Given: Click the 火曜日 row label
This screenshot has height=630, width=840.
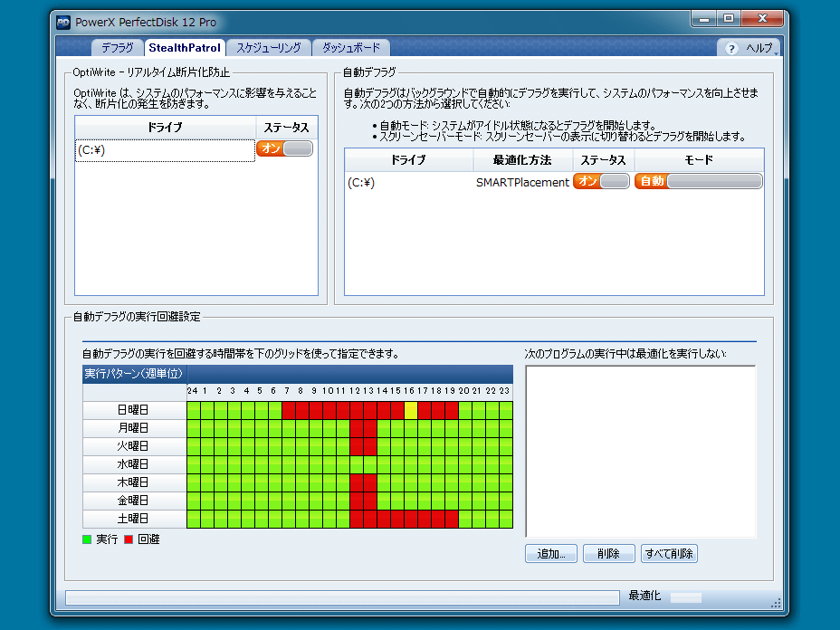Looking at the screenshot, I should [134, 447].
